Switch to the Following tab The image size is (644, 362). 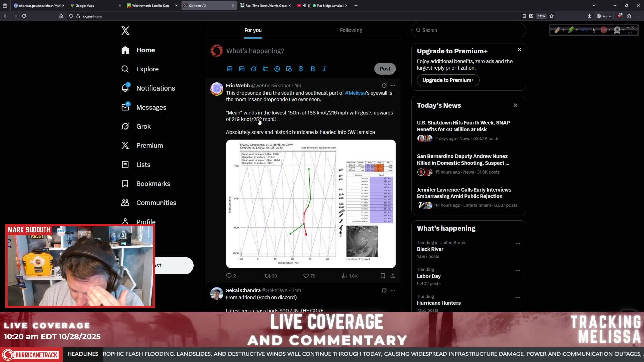[x=351, y=30]
